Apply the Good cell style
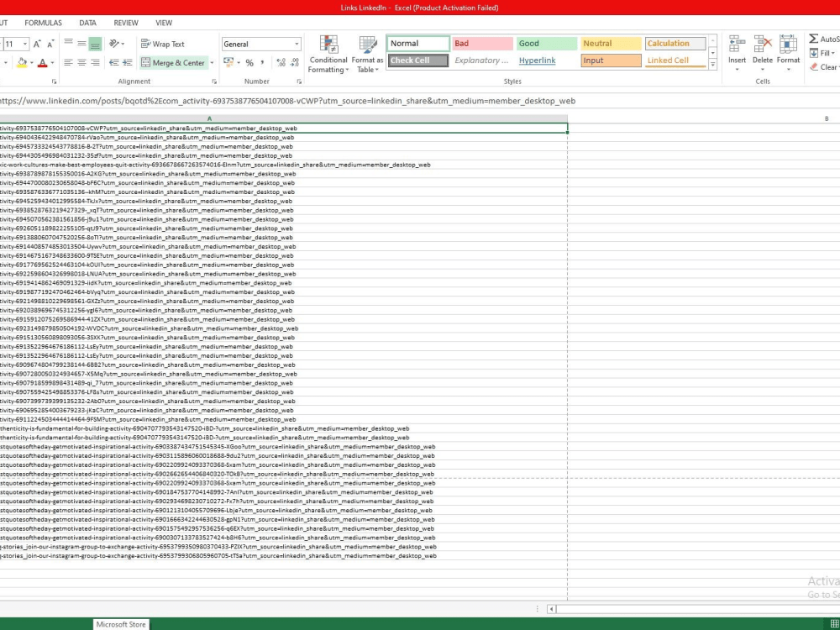 tap(547, 44)
